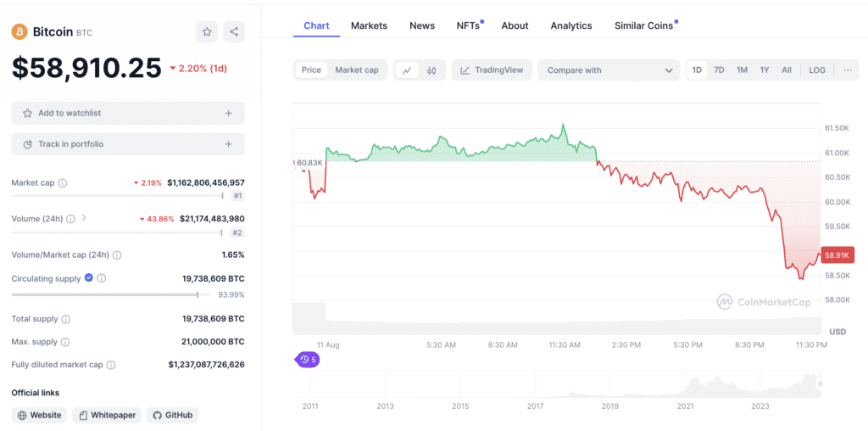The height and width of the screenshot is (431, 868).
Task: Open the Analytics tab
Action: pyautogui.click(x=571, y=25)
